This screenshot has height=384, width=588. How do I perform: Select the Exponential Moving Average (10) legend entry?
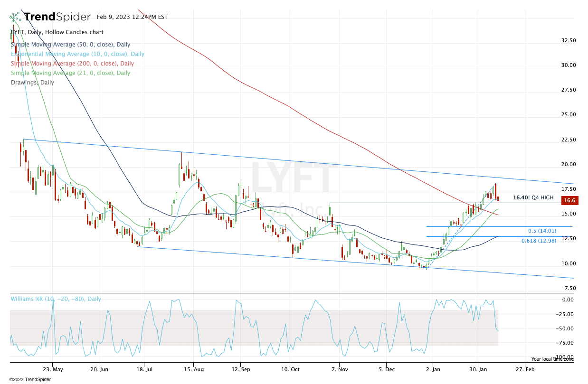tap(77, 54)
